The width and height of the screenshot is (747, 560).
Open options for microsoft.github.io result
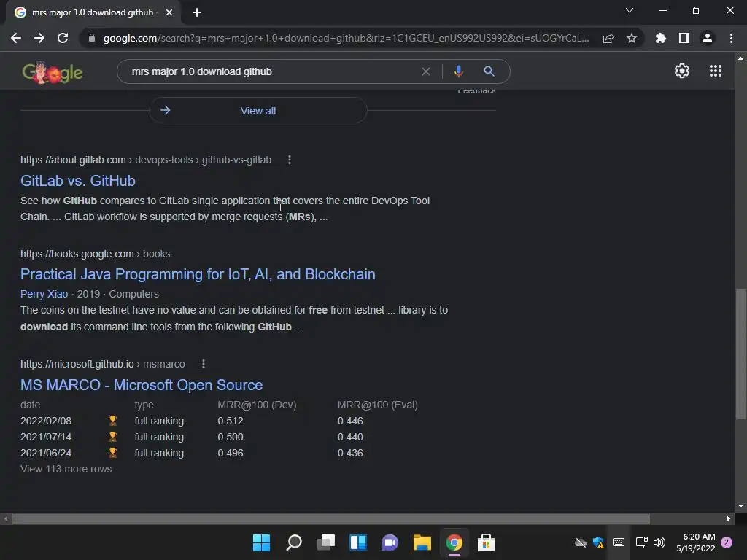click(x=204, y=364)
